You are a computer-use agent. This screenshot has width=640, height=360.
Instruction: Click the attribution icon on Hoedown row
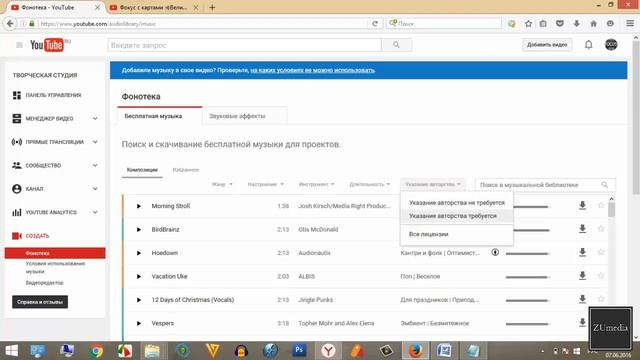pyautogui.click(x=495, y=252)
